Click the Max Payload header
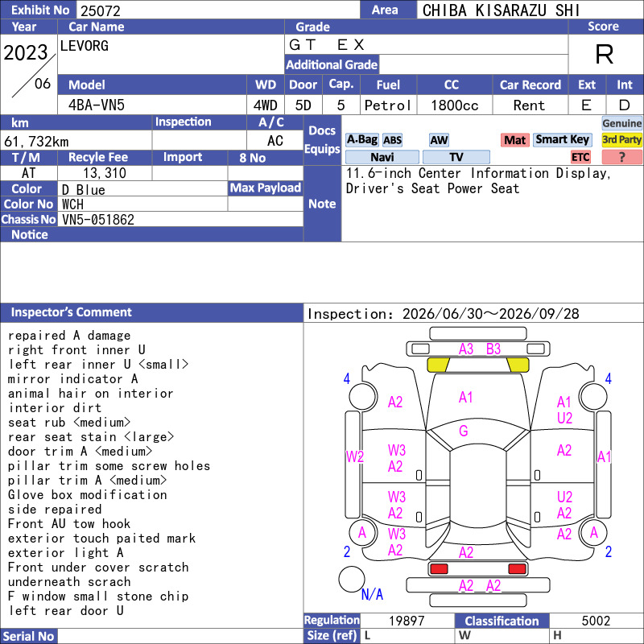This screenshot has height=644, width=644. click(x=266, y=188)
